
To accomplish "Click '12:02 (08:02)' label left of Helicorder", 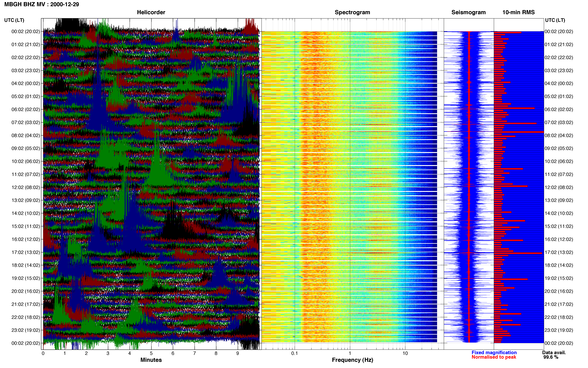I will tap(26, 187).
